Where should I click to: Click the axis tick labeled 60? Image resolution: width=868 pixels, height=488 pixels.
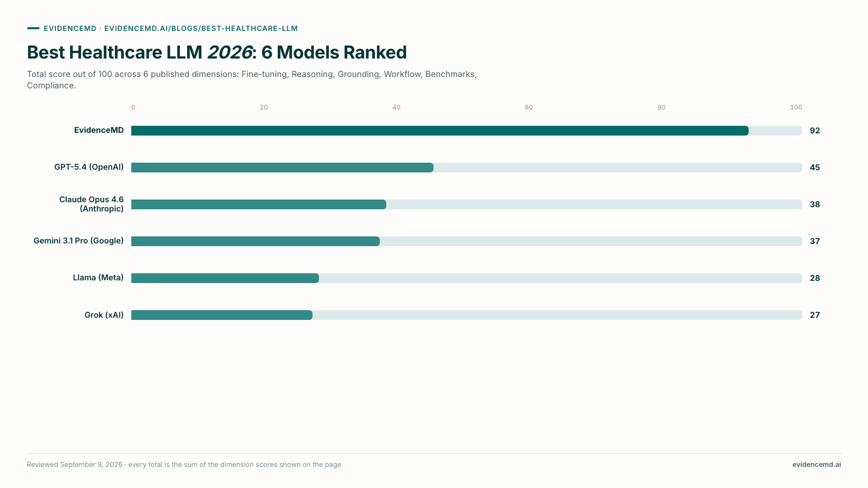point(529,107)
